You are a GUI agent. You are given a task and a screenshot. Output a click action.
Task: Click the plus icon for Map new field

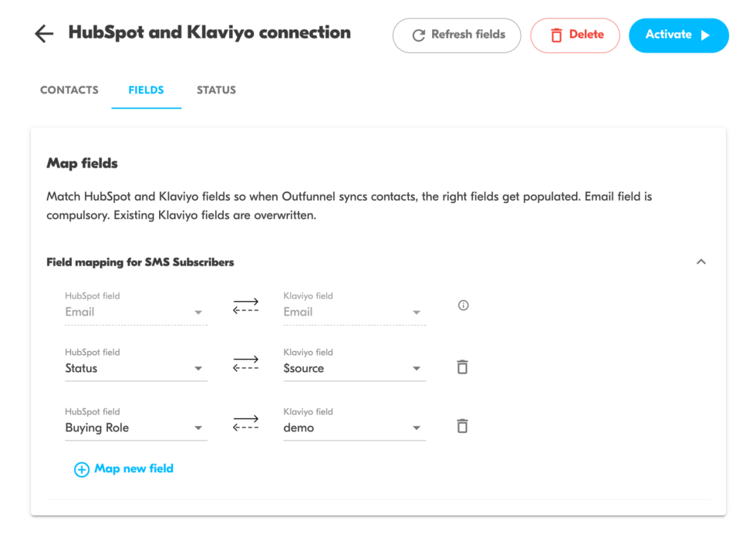pos(82,469)
